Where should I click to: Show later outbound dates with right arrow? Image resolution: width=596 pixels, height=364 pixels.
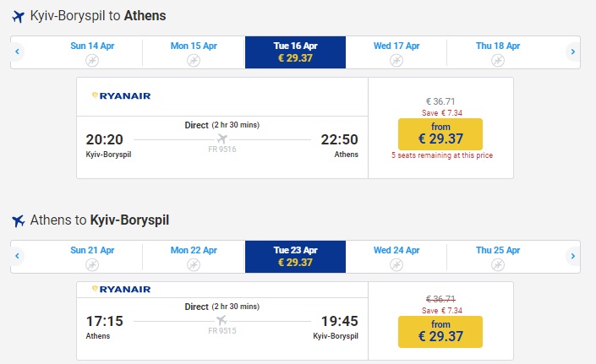click(x=572, y=52)
